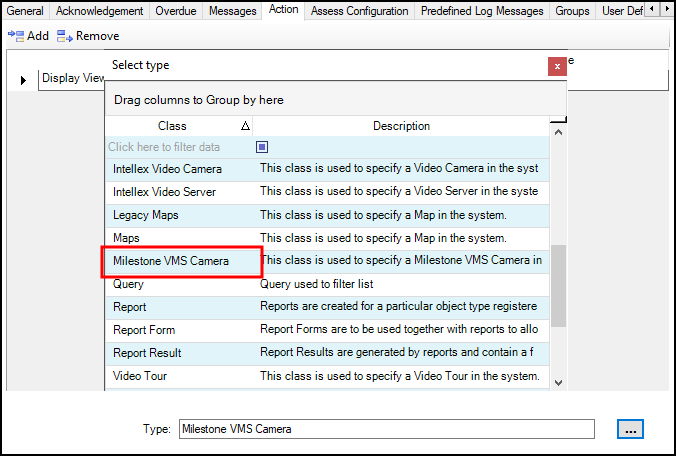Click the 'Query used to filter list' description
The height and width of the screenshot is (456, 676).
pyautogui.click(x=316, y=284)
